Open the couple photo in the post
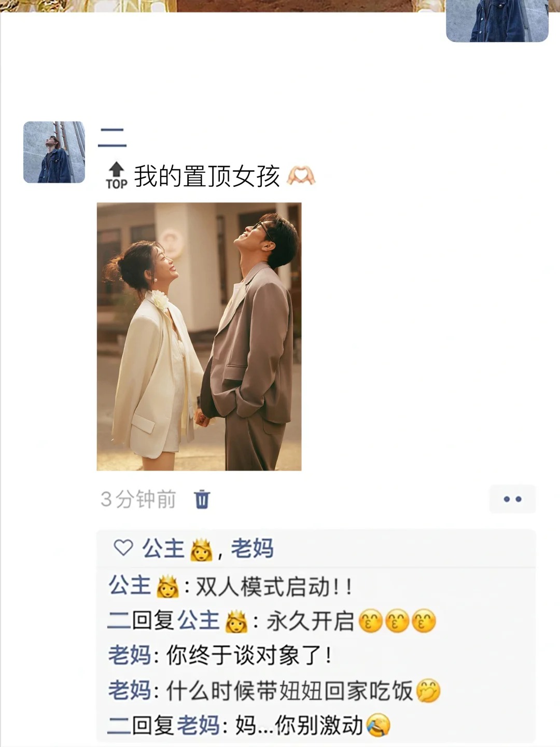This screenshot has height=747, width=560. tap(199, 337)
